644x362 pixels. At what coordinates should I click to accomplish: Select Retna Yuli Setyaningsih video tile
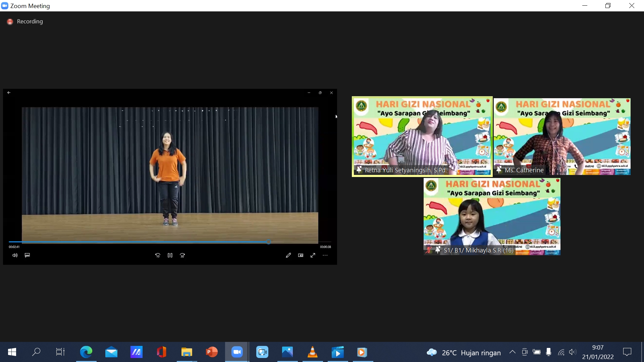click(x=422, y=136)
